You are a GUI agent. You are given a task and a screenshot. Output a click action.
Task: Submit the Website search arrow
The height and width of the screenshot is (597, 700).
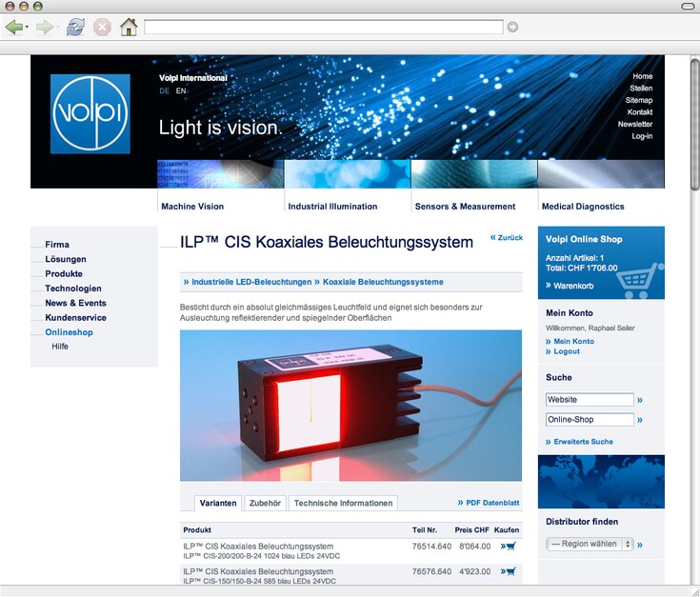point(640,400)
